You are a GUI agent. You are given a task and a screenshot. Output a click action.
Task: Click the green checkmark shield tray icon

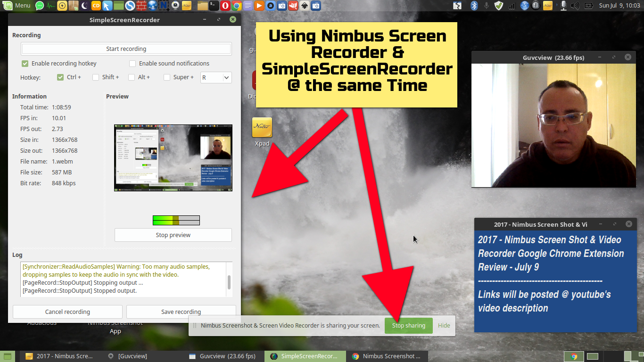point(499,6)
